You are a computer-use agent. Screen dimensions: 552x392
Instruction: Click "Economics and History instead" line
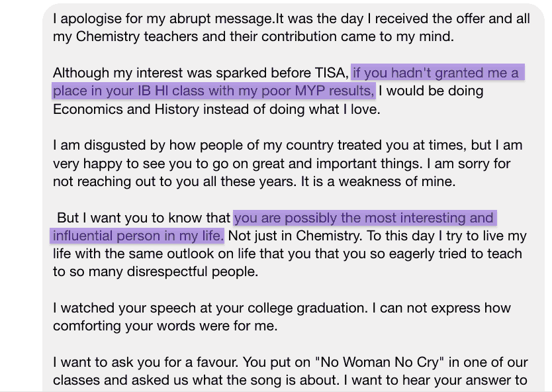point(217,109)
